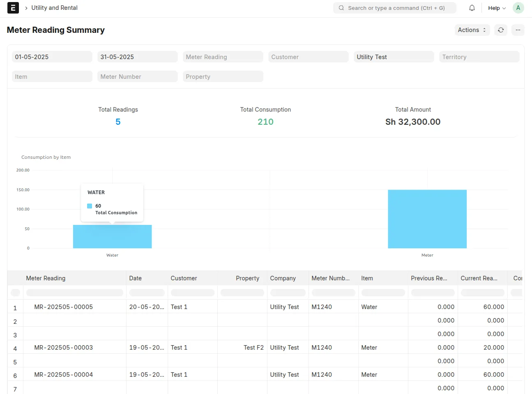Click the Water bar in chart
This screenshot has width=532, height=394.
(x=113, y=237)
